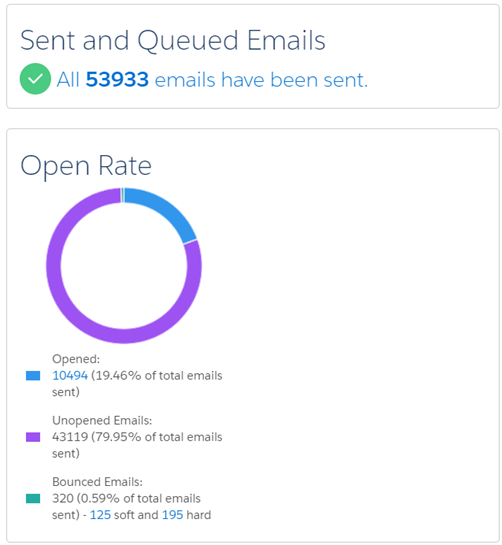
Task: Click the teal Bounced Emails legend swatch
Action: 33,498
